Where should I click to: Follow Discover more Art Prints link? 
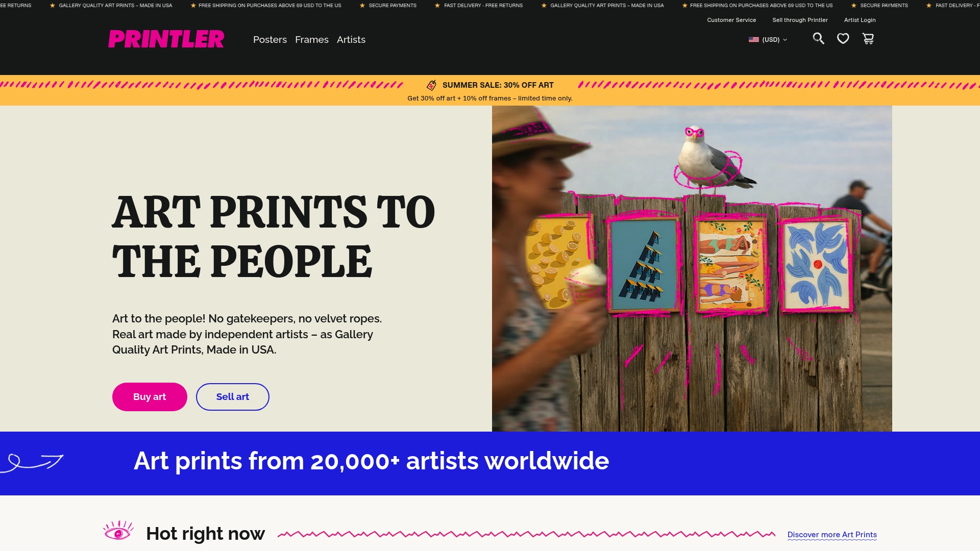coord(832,535)
